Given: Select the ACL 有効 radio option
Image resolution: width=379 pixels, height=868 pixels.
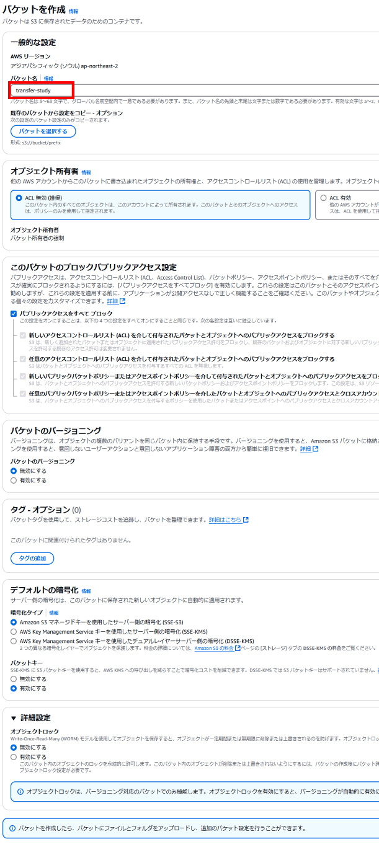Looking at the screenshot, I should pos(323,198).
